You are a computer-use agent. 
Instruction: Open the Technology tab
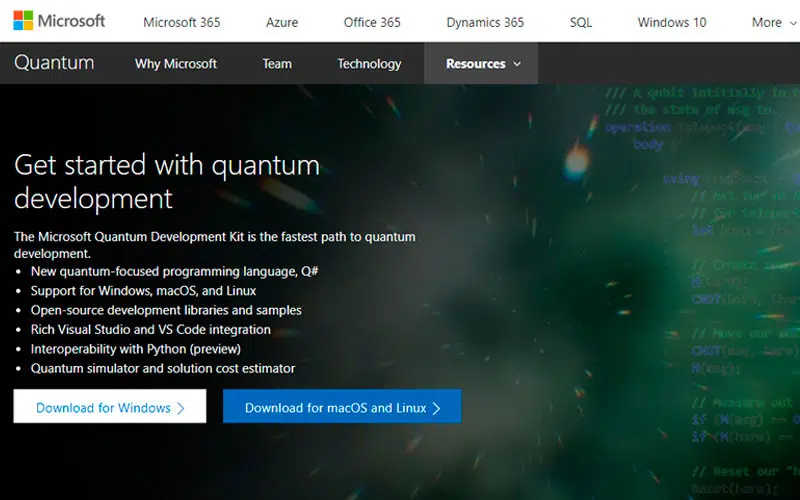[369, 64]
